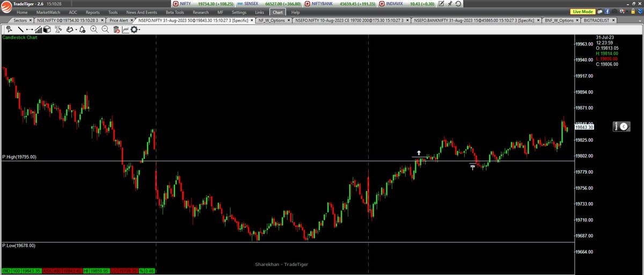Open the Beta Tools menu

pos(175,12)
